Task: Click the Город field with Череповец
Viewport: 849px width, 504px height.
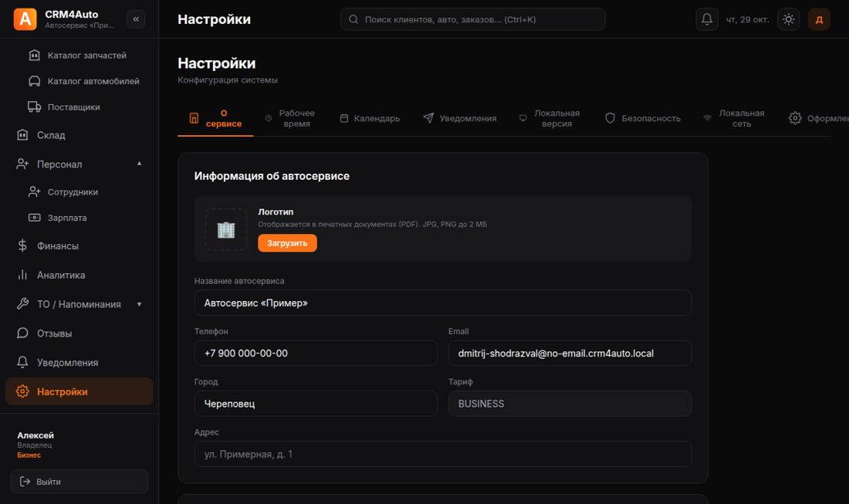Action: click(316, 404)
